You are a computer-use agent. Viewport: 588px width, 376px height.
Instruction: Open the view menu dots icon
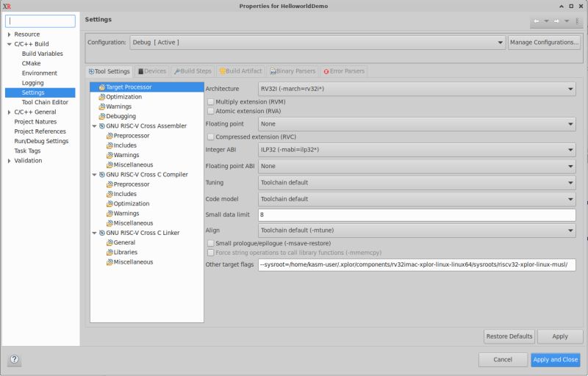pos(577,21)
